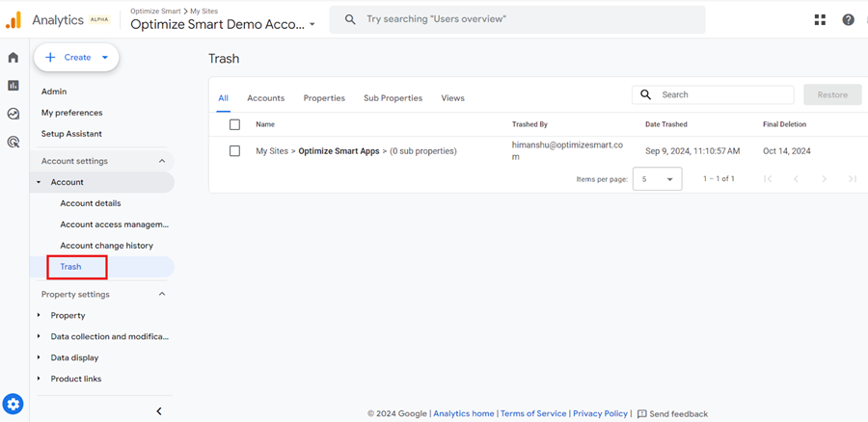Screen dimensions: 868x422
Task: Open the Explore icon in left rail
Action: tap(14, 114)
